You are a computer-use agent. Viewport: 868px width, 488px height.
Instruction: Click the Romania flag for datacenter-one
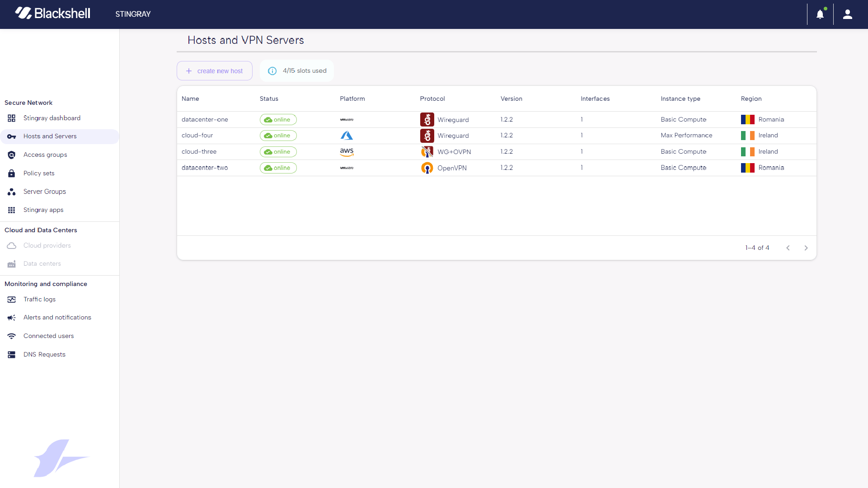coord(747,120)
